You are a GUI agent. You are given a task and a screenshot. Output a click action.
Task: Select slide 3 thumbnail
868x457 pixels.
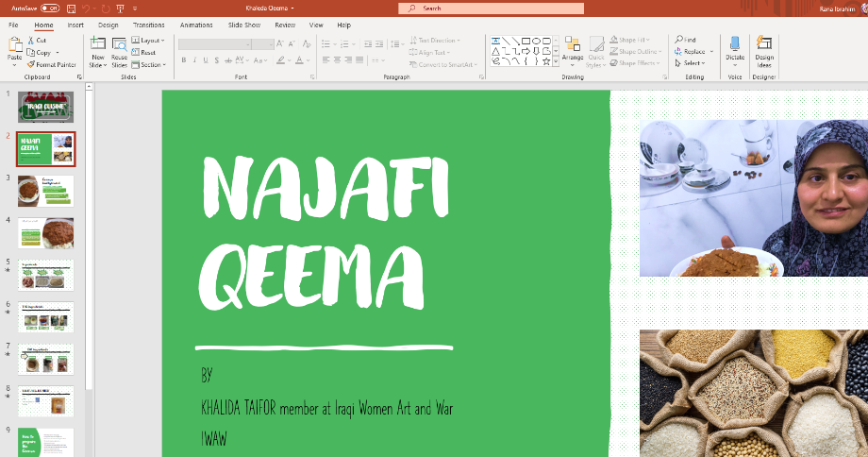45,191
